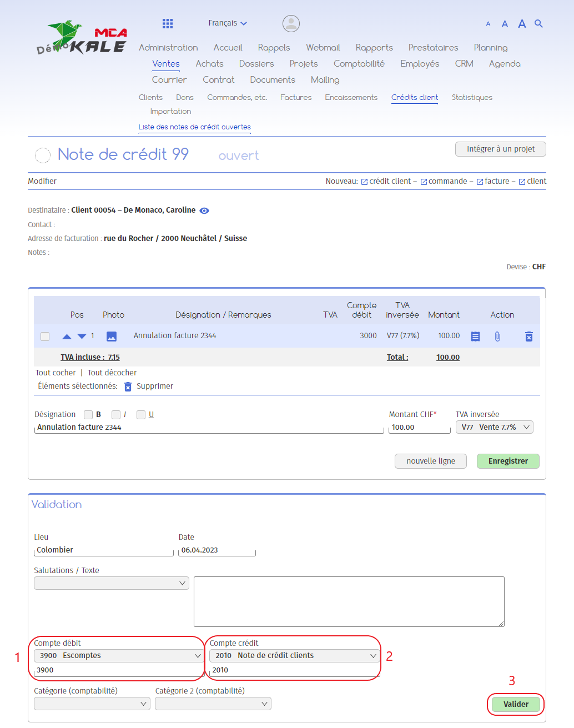The height and width of the screenshot is (728, 574).
Task: Click the user profile avatar icon
Action: 291,23
